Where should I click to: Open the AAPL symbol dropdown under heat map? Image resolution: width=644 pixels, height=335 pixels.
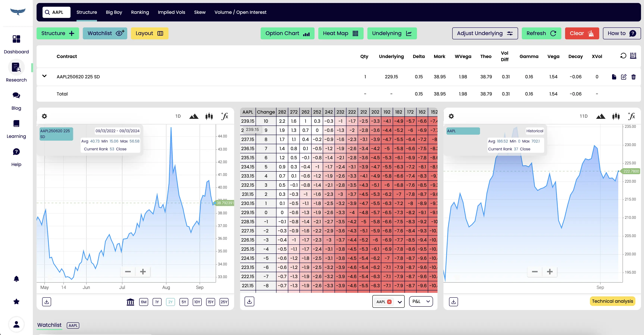point(399,302)
